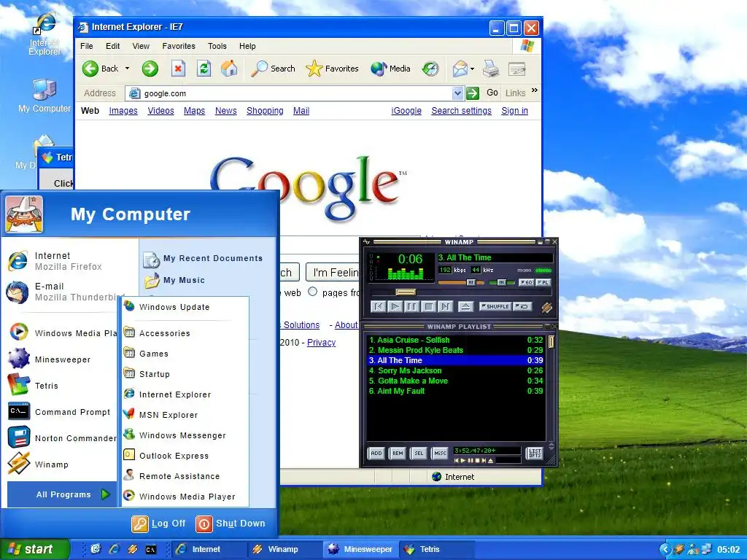
Task: Launch Minesweeper from the Start menu
Action: click(x=49, y=359)
